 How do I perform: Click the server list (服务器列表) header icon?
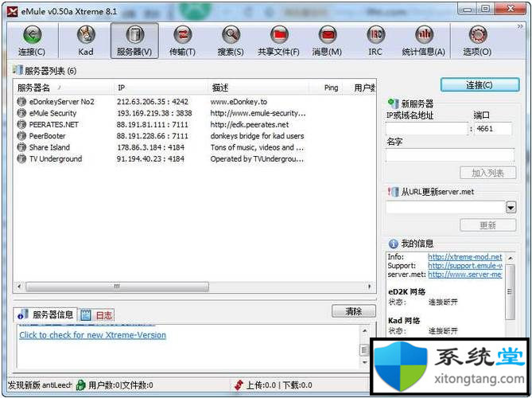click(x=17, y=70)
